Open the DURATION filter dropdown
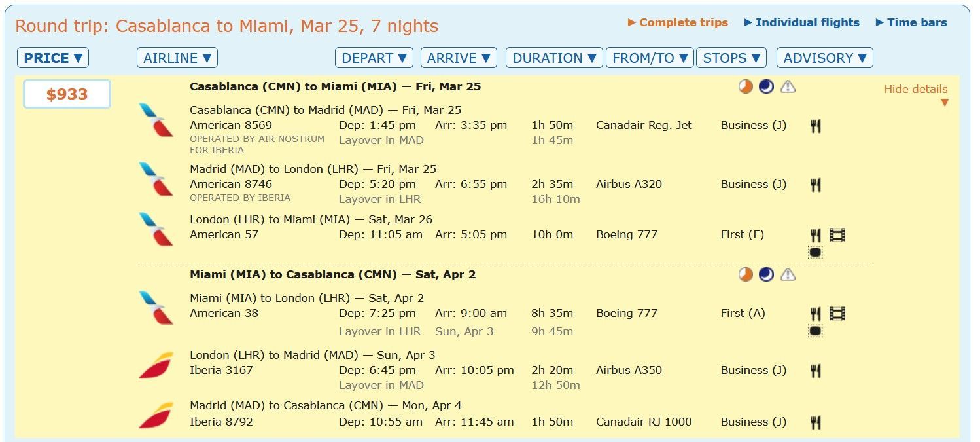Screen dimensions: 980x442 click(554, 58)
